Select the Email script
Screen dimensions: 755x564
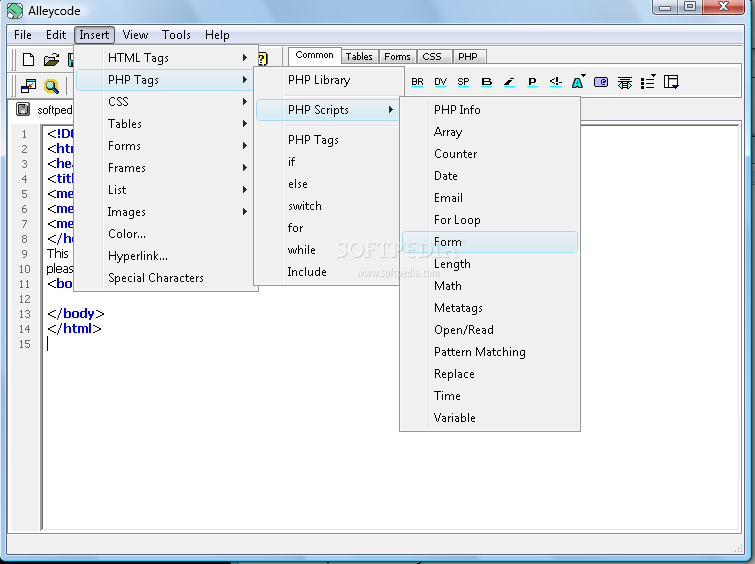[490, 198]
